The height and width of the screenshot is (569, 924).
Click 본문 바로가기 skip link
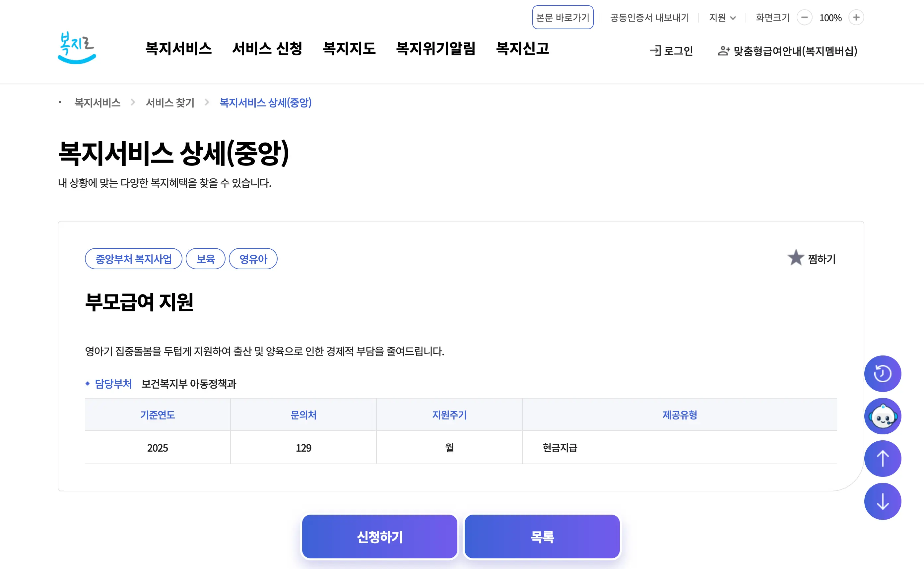[562, 17]
